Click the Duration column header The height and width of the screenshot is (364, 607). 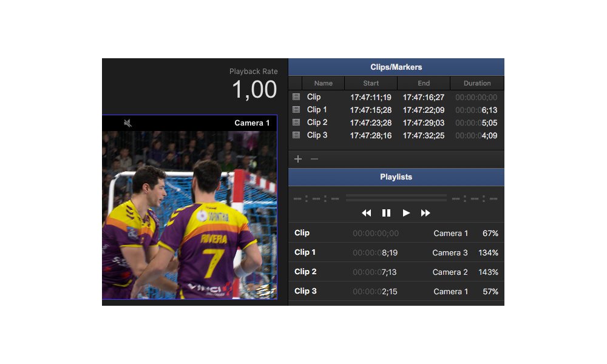(477, 83)
